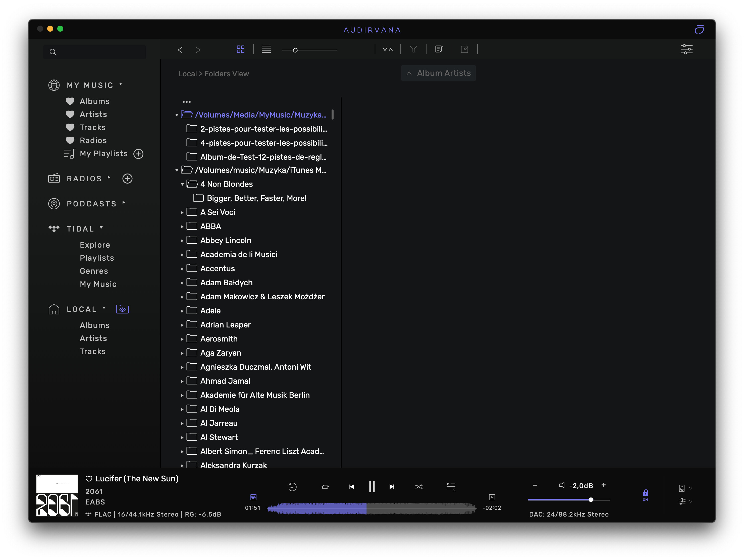
Task: Open favorite Tracks under My Music
Action: [x=92, y=128]
